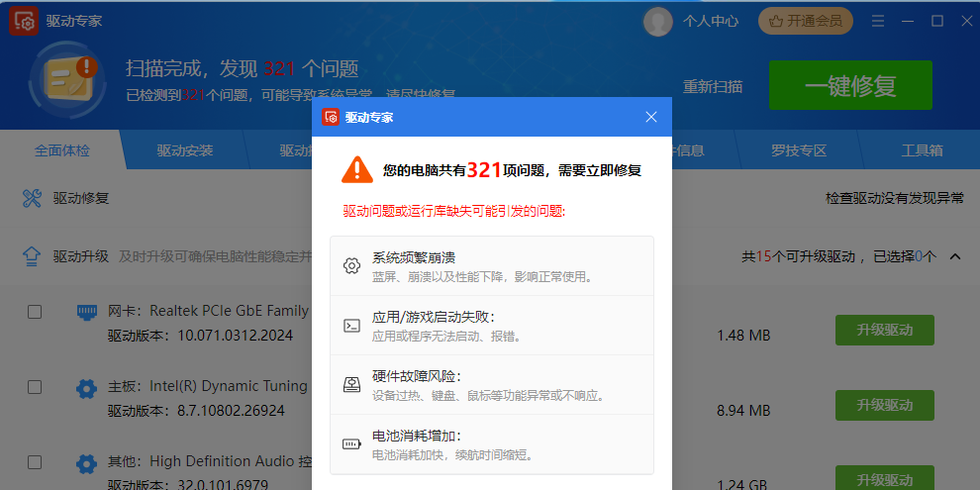The width and height of the screenshot is (980, 490).
Task: Maximize the 驱动专家 main window
Action: [936, 21]
